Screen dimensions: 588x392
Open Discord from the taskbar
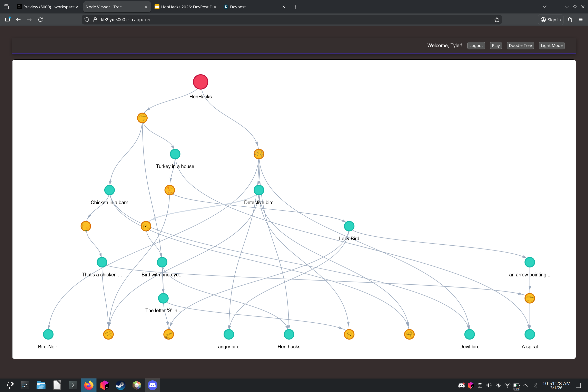point(153,385)
